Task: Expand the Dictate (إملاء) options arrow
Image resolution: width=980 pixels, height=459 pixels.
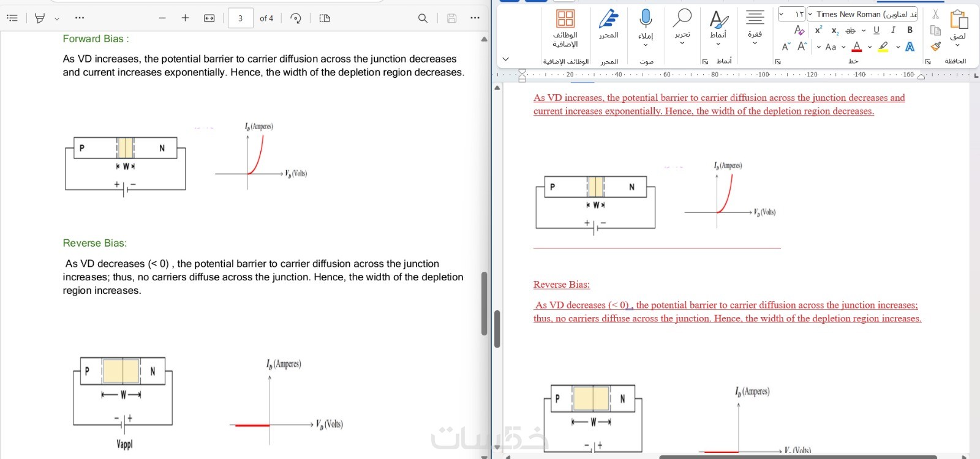Action: click(646, 45)
